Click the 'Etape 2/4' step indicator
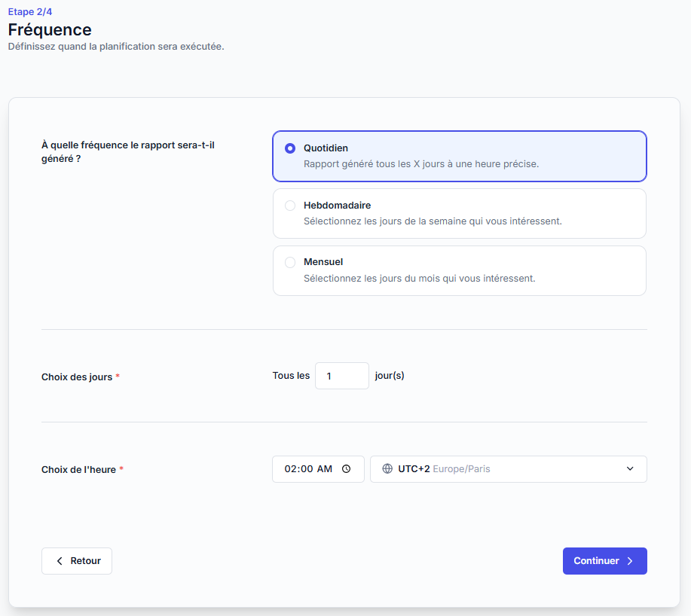 [x=30, y=12]
